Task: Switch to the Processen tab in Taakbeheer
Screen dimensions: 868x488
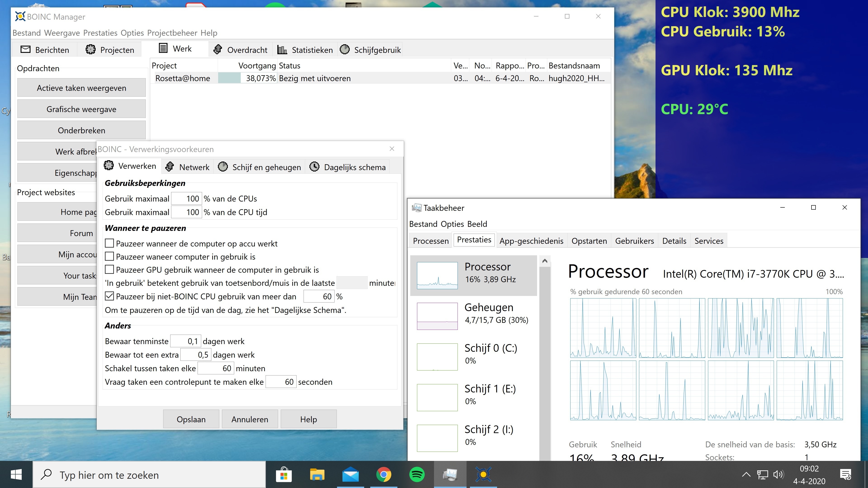Action: click(x=431, y=240)
